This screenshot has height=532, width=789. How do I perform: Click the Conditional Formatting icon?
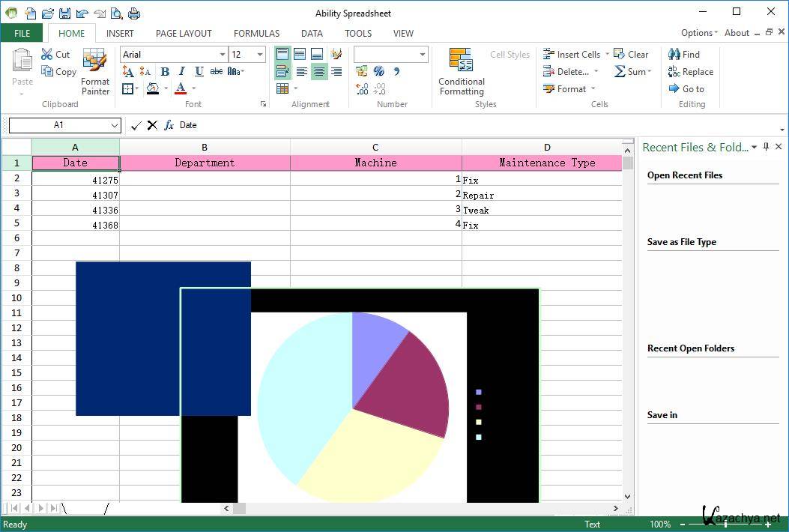(461, 61)
